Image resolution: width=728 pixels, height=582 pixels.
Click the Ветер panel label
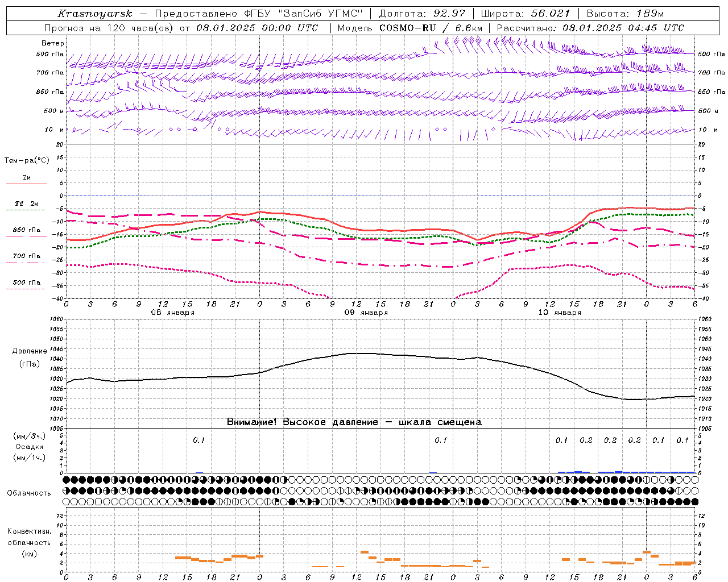[53, 43]
